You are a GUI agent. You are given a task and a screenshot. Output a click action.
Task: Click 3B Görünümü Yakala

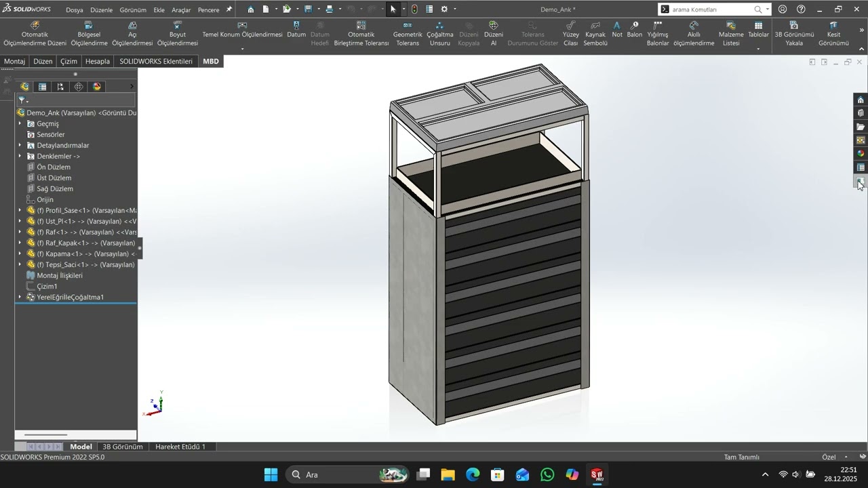pos(794,34)
